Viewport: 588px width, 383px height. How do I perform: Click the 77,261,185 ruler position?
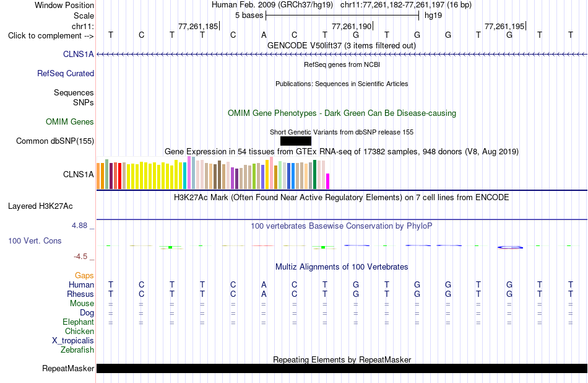tap(198, 26)
